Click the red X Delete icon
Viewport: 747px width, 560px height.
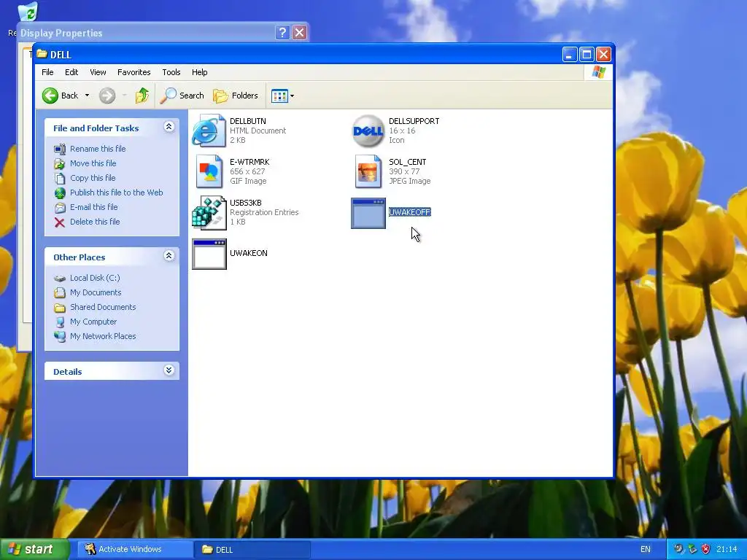[x=60, y=222]
